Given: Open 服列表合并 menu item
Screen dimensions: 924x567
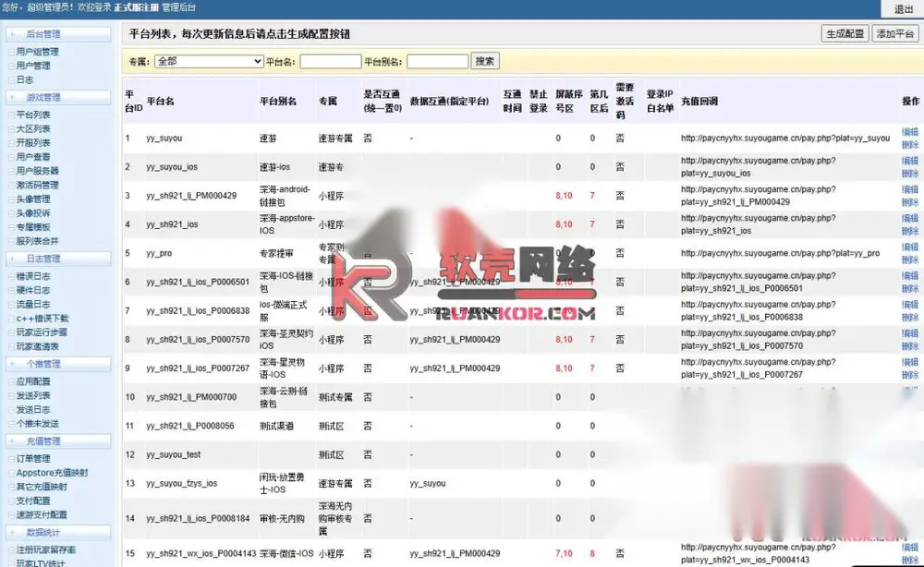Looking at the screenshot, I should coord(37,241).
